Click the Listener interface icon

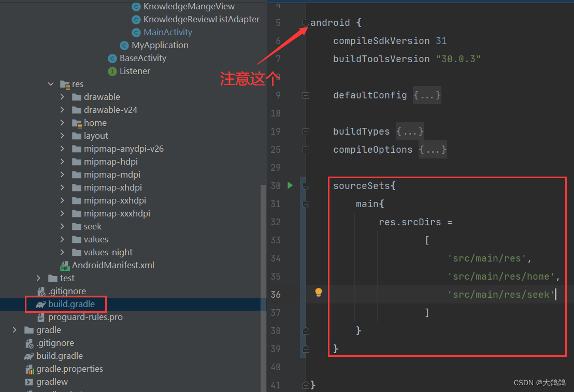tap(113, 71)
